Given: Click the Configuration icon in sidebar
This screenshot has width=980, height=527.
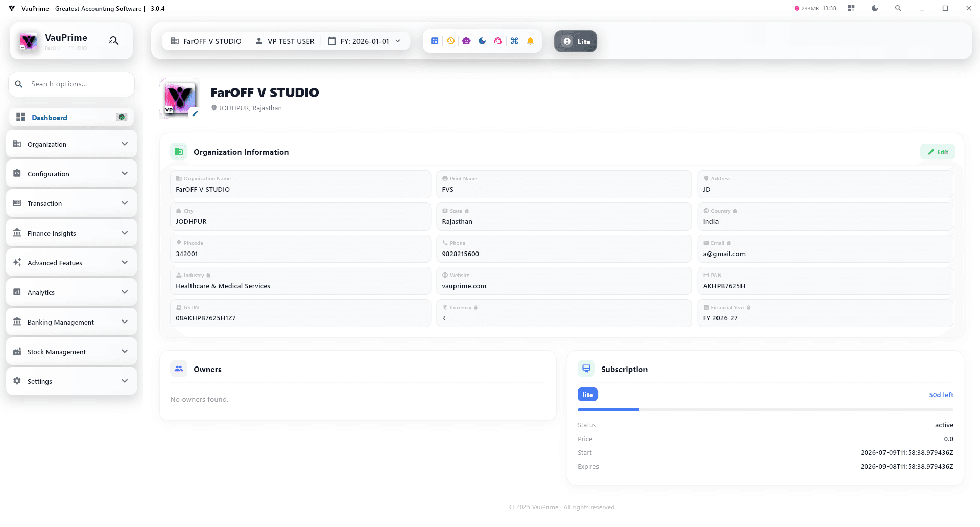Looking at the screenshot, I should point(17,173).
